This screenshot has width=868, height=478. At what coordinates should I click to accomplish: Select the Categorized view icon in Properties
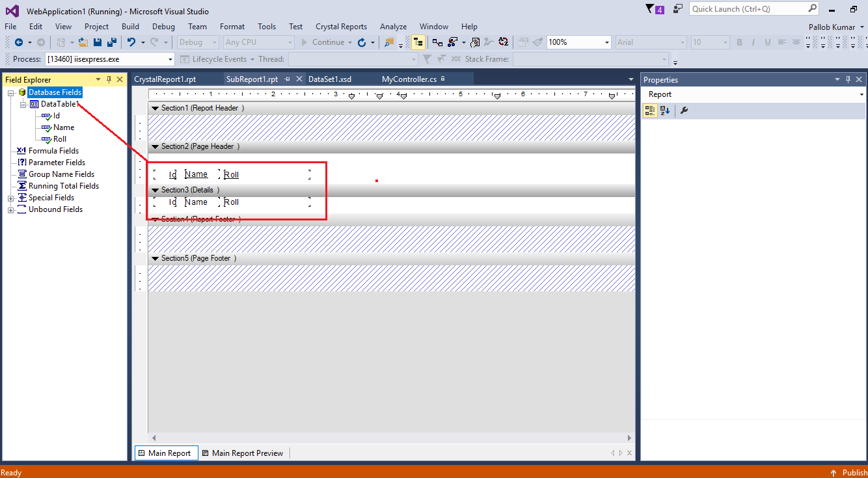click(649, 111)
